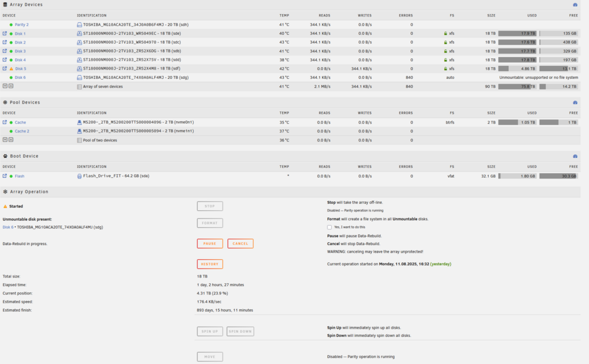Click elapsed time '1 day, 2 hours, 27 minutes'

point(220,285)
